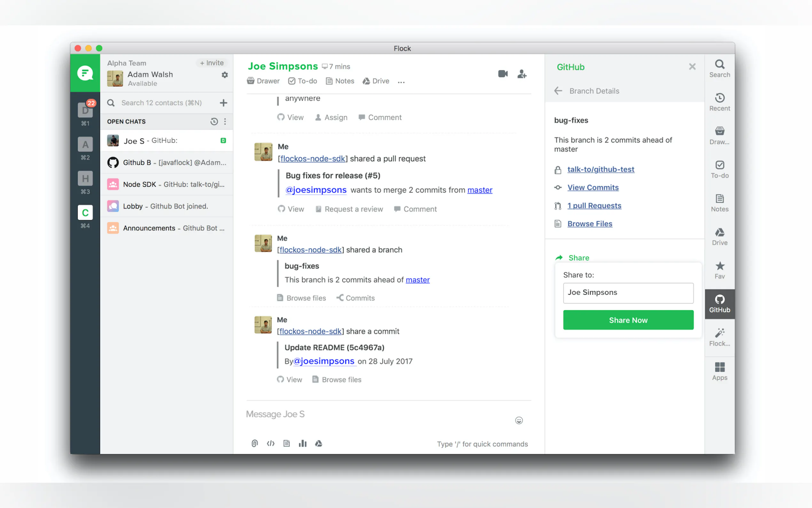
Task: Open Open Chats vertical dots menu
Action: coord(225,121)
